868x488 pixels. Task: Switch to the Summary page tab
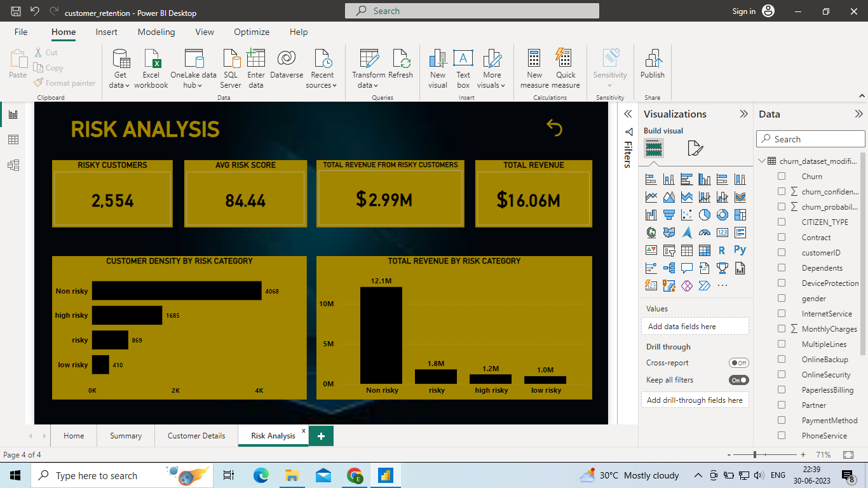125,436
